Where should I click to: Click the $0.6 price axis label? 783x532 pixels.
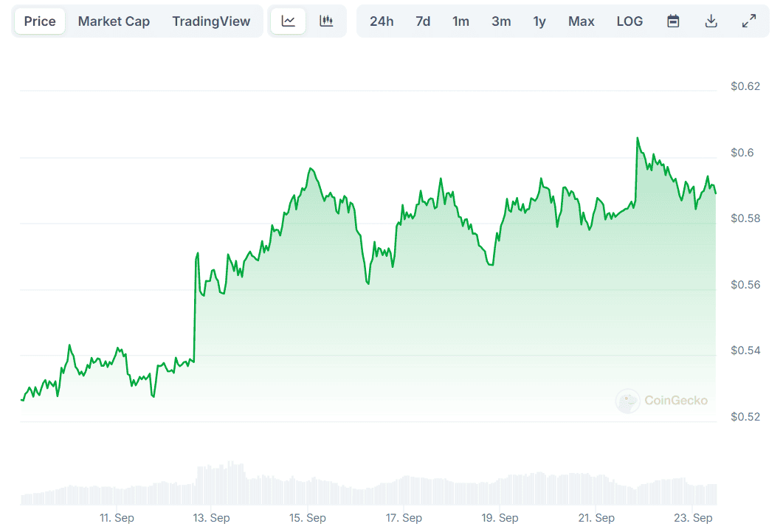(742, 153)
